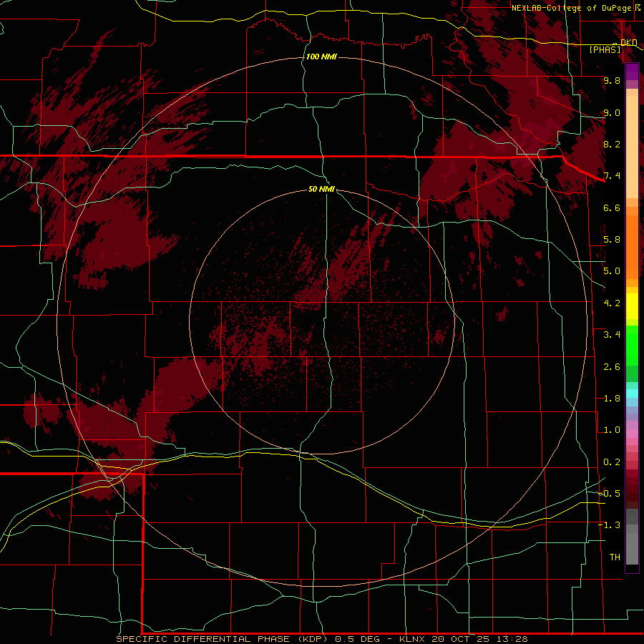644x644 pixels.
Task: Click the 100 NMI range ring label
Action: pyautogui.click(x=321, y=57)
